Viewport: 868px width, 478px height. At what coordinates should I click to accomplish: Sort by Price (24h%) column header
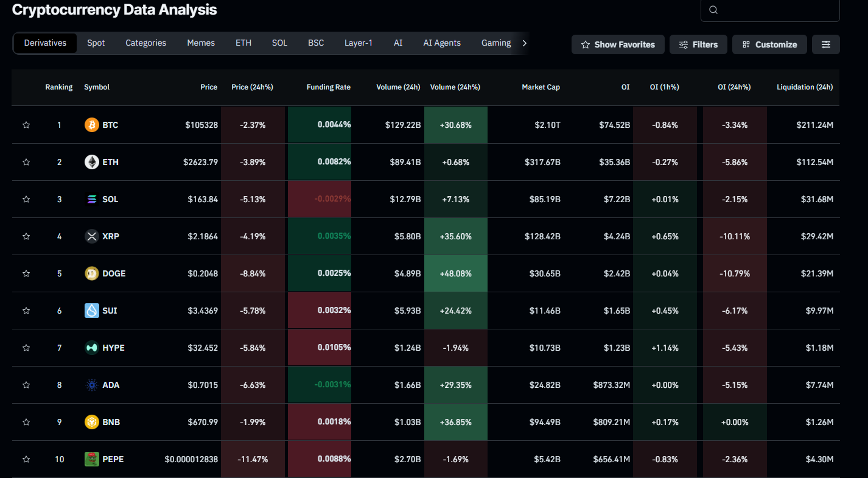tap(252, 87)
